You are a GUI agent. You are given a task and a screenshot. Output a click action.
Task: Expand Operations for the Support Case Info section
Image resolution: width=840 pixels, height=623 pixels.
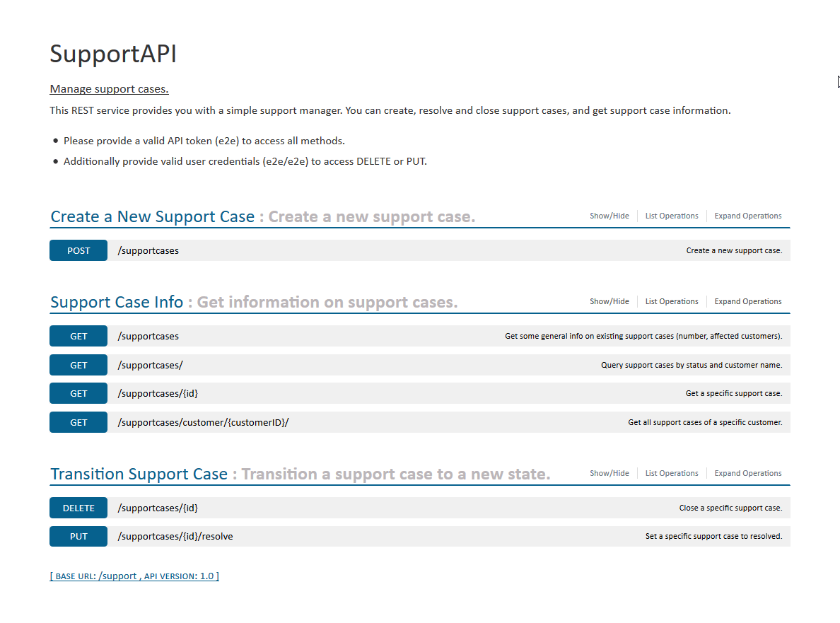(x=747, y=302)
